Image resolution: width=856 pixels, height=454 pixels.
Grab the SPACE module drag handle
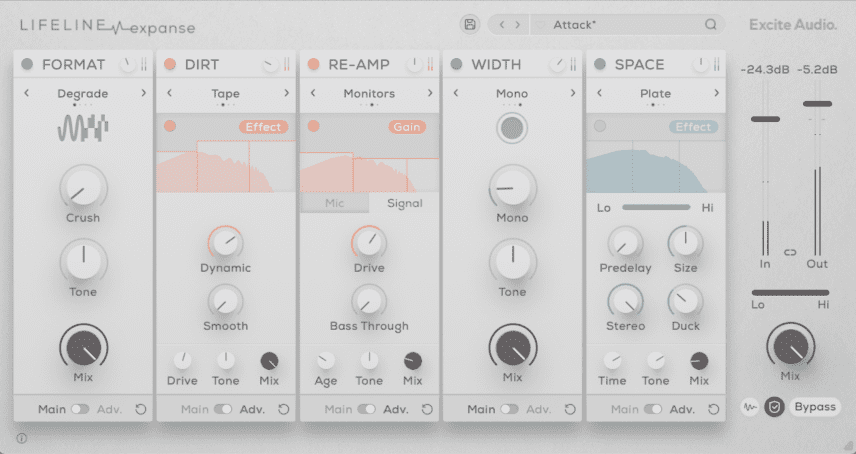point(716,64)
